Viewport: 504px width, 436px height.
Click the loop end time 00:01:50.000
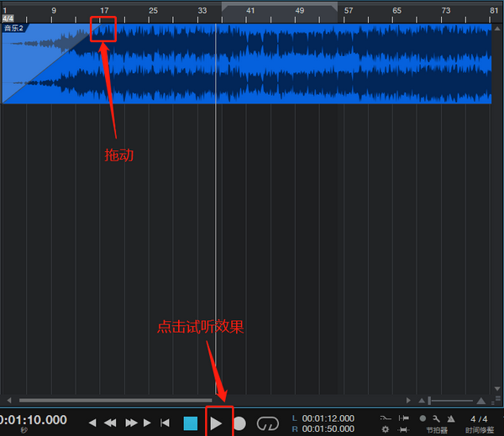tap(328, 428)
